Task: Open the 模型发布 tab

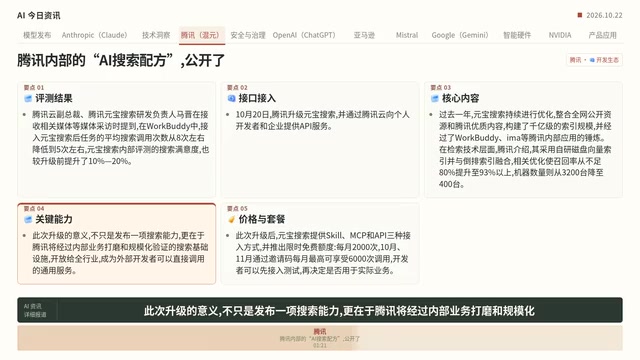Action: [37, 35]
